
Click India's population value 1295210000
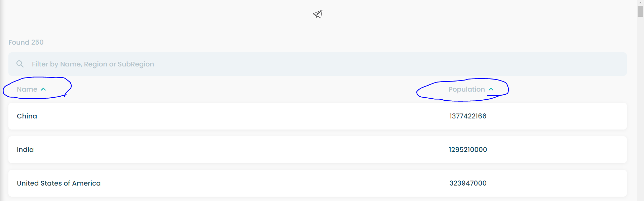point(468,150)
